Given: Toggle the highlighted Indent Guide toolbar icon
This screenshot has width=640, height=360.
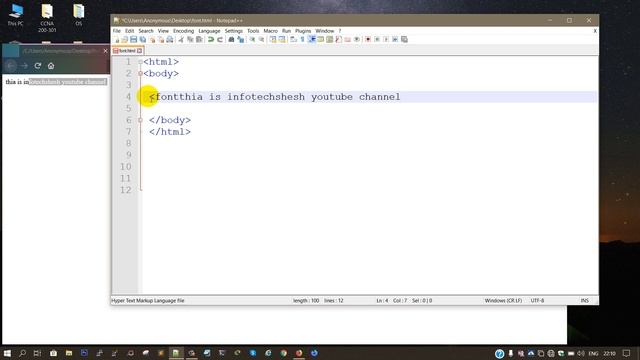Looking at the screenshot, I should pyautogui.click(x=311, y=40).
